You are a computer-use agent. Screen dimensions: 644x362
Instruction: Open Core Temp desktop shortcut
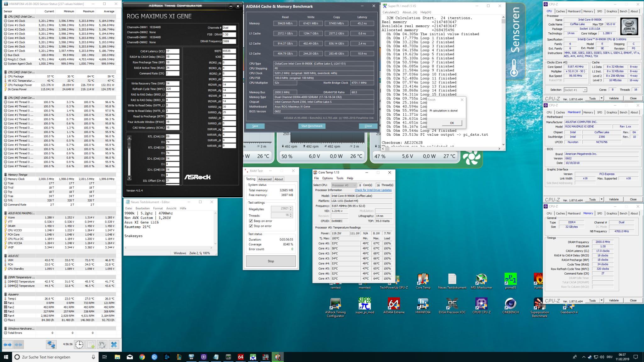[423, 281]
